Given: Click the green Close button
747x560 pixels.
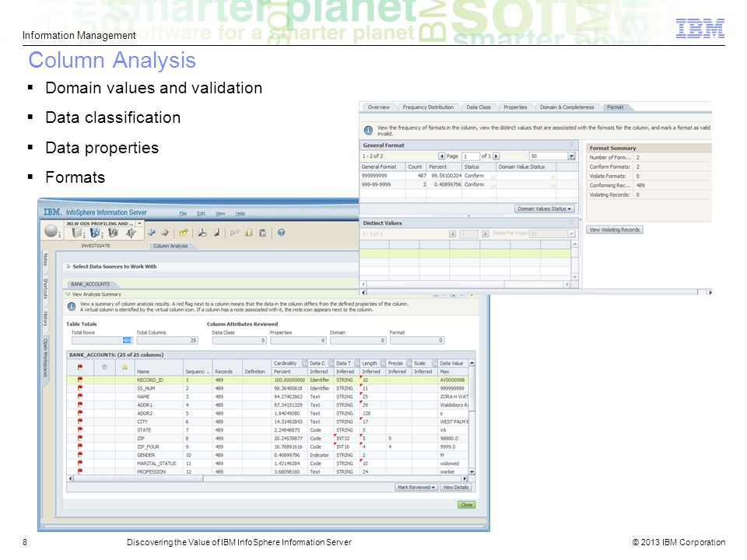Looking at the screenshot, I should [x=466, y=505].
